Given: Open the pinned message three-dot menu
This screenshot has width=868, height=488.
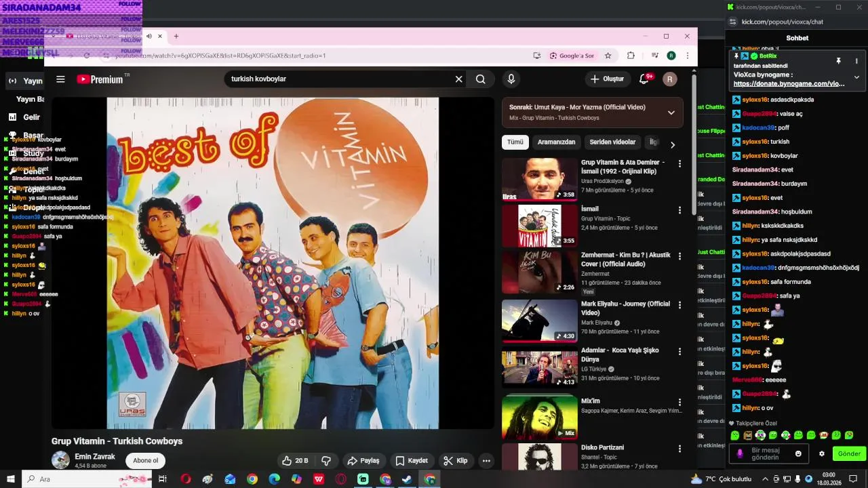Looking at the screenshot, I should pyautogui.click(x=856, y=61).
